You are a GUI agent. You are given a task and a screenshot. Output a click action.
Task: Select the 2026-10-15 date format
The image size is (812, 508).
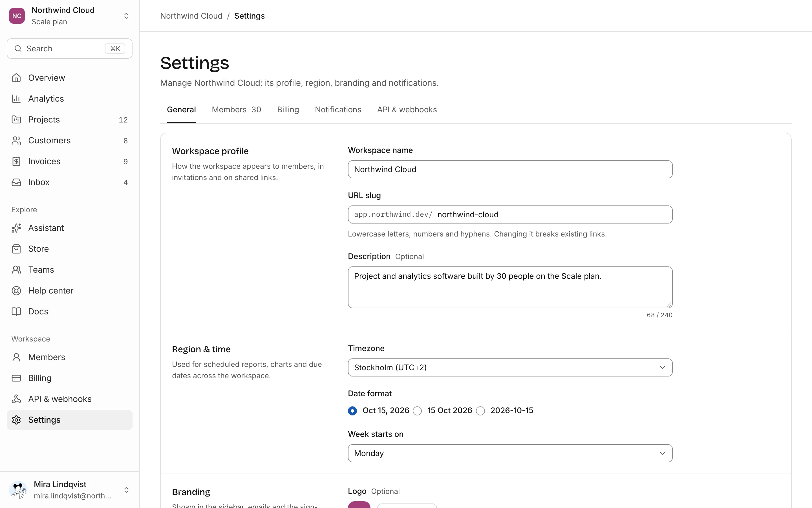pos(480,411)
